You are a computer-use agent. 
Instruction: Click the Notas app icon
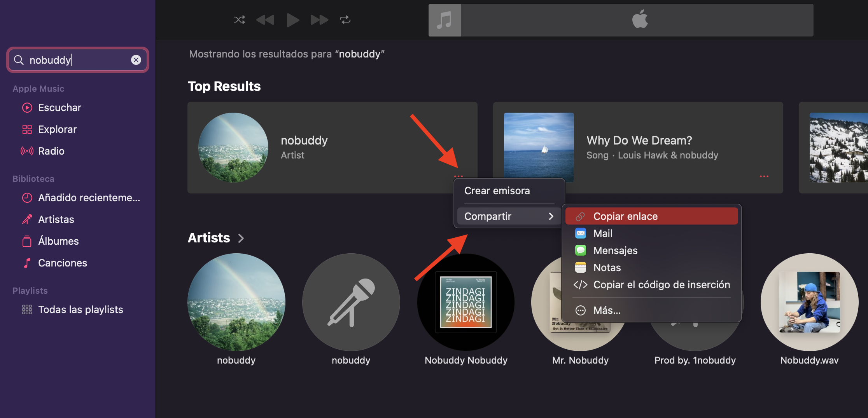(x=580, y=268)
